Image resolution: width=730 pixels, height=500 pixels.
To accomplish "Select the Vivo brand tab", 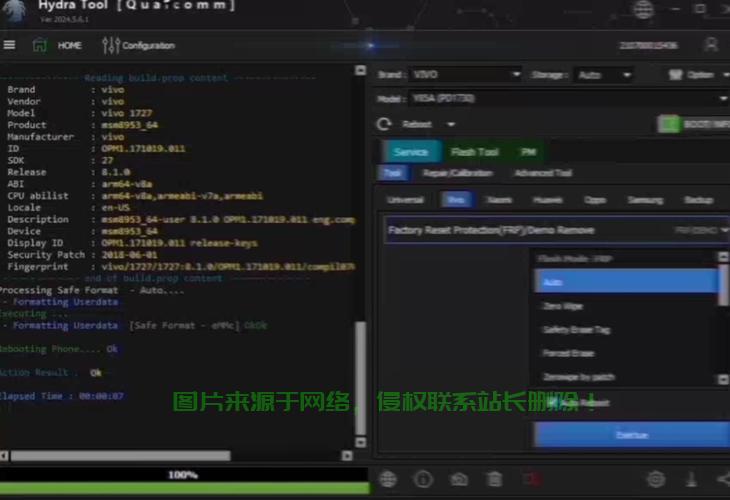I will click(456, 200).
